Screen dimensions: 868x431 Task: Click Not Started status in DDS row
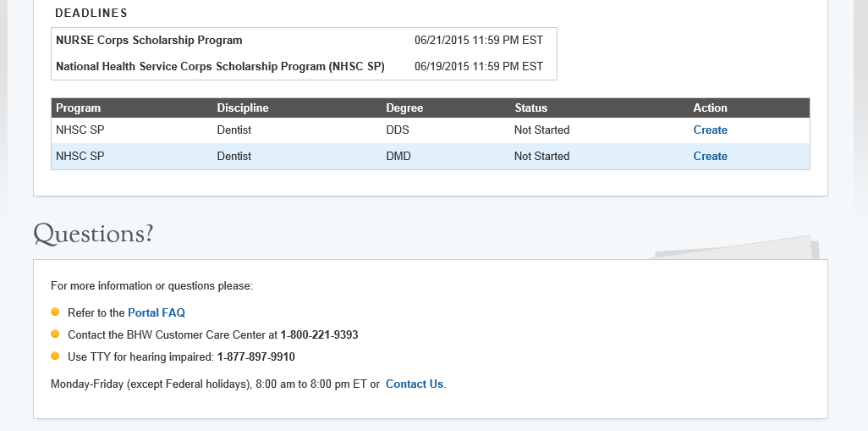pos(541,130)
